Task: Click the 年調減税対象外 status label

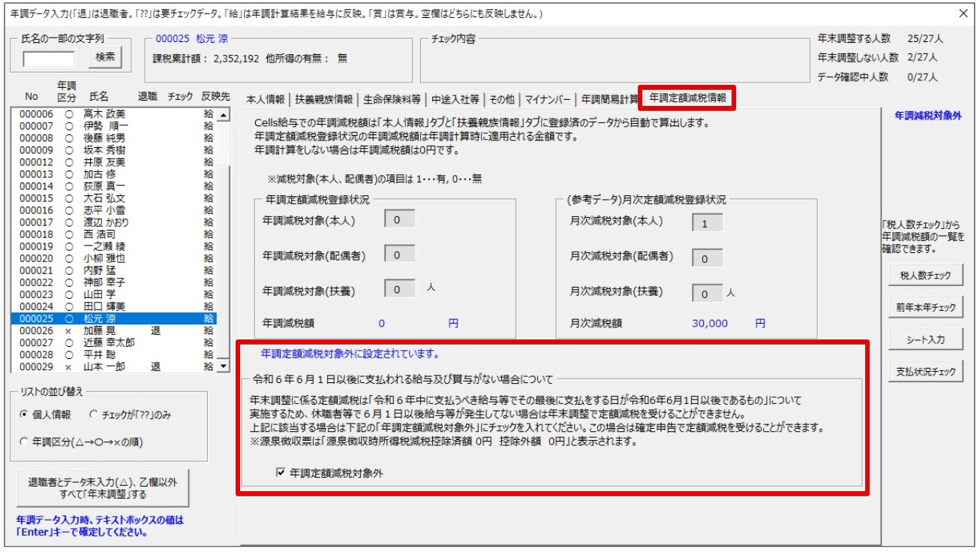Action: (928, 116)
